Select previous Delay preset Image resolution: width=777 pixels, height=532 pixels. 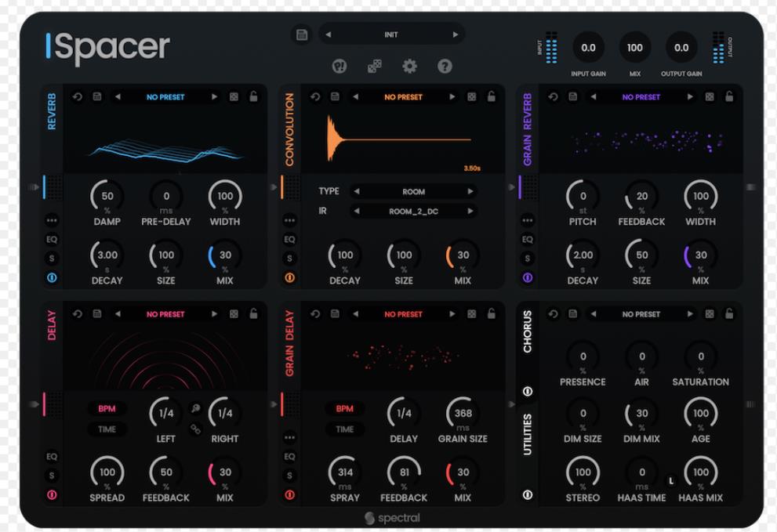click(118, 313)
